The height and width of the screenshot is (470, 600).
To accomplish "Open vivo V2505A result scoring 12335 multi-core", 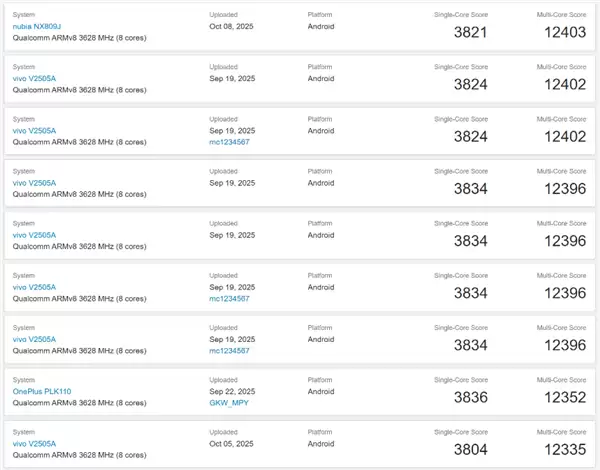I will point(34,443).
